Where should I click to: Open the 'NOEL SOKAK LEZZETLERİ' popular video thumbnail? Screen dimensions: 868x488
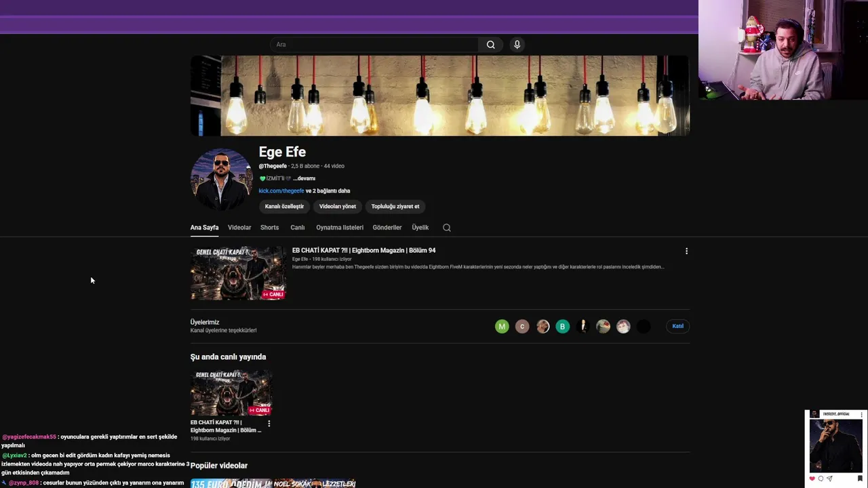click(315, 484)
